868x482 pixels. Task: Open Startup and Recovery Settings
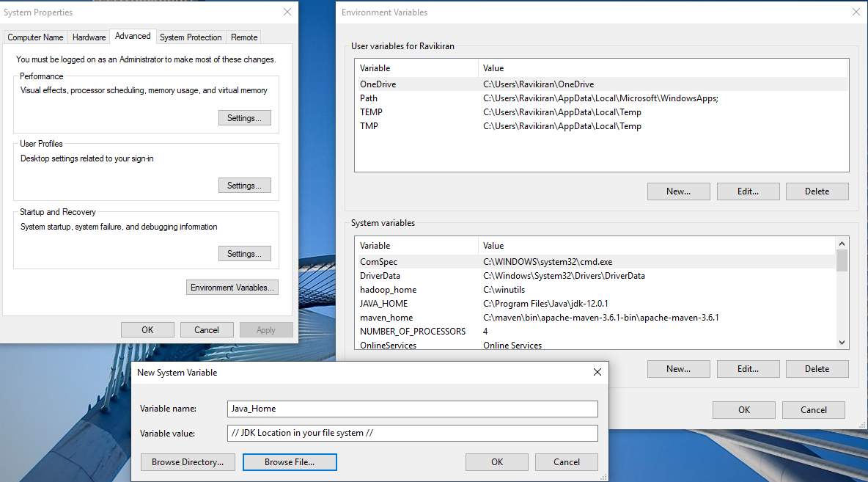coord(244,254)
